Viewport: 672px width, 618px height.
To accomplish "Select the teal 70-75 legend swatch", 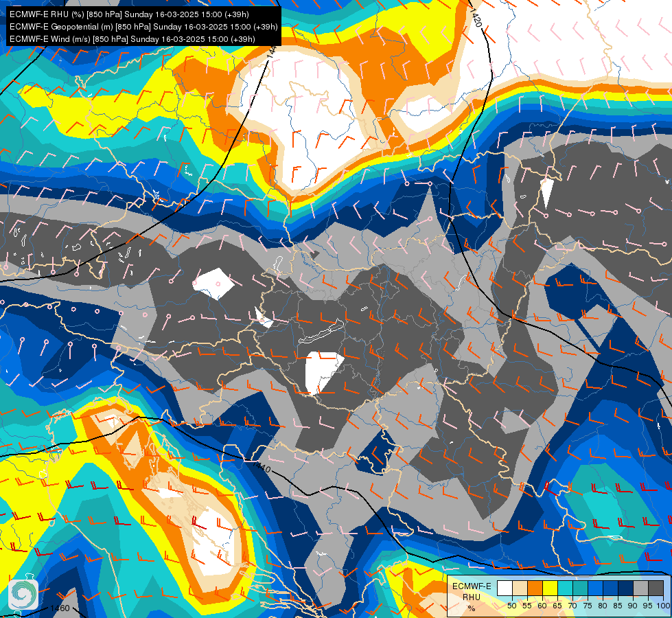I will click(x=580, y=588).
